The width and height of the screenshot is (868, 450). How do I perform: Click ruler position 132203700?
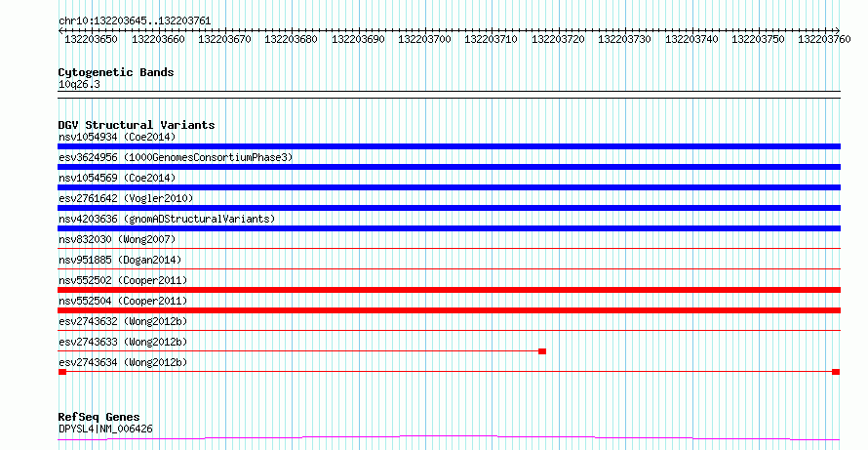click(x=424, y=39)
